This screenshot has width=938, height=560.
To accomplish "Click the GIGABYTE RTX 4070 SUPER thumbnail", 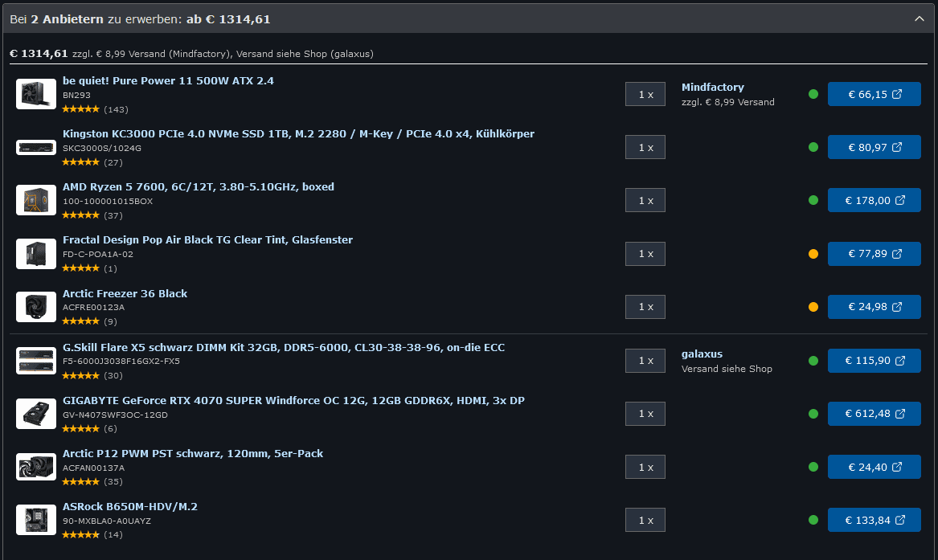I will [x=36, y=414].
